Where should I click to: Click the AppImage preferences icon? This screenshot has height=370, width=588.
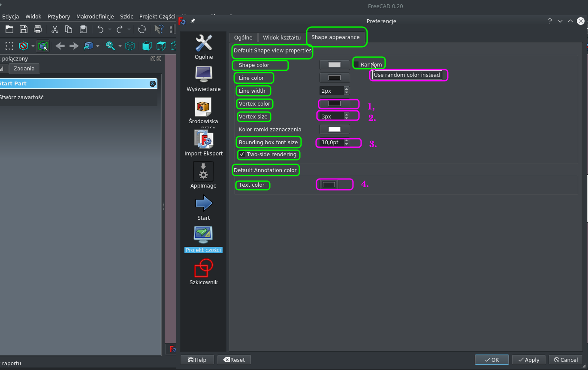click(x=203, y=171)
